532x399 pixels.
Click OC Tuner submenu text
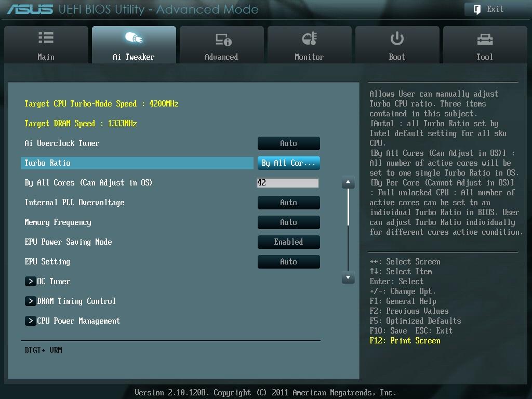54,281
